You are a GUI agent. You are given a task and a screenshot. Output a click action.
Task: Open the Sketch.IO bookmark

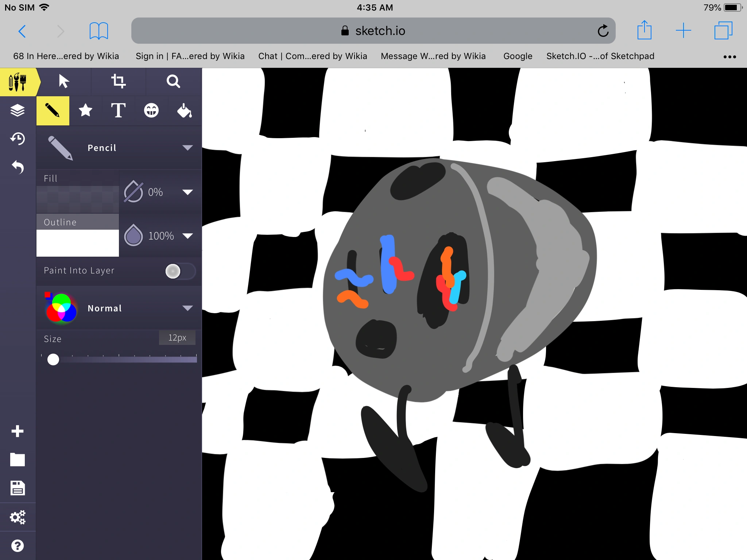click(600, 56)
